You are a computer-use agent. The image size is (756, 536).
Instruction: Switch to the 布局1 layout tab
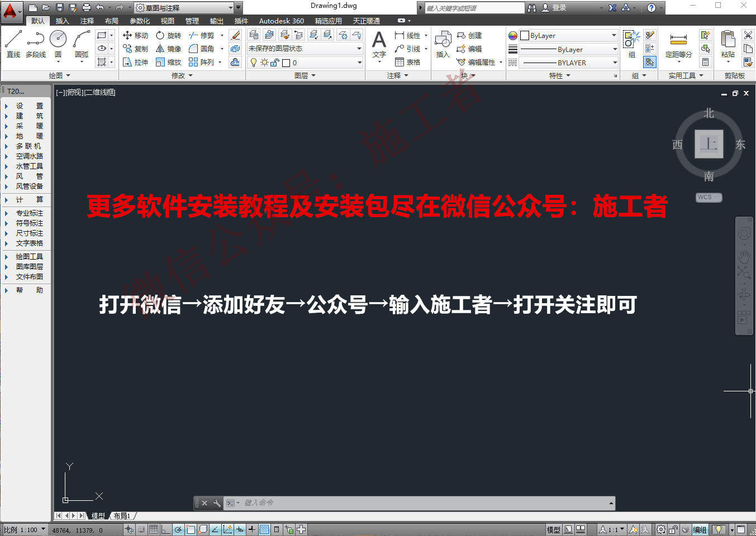click(x=122, y=516)
